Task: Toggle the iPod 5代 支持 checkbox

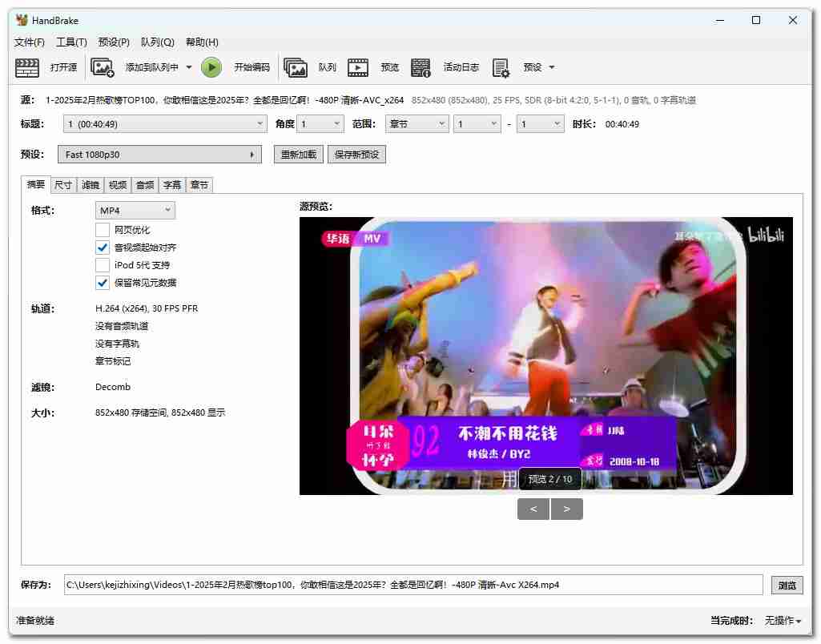Action: point(103,265)
